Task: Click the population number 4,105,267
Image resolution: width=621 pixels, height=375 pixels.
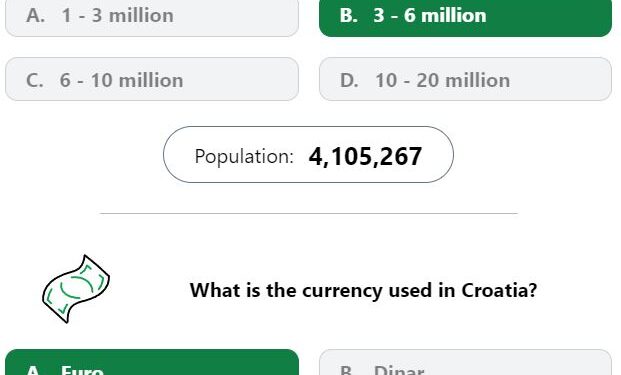Action: [365, 156]
